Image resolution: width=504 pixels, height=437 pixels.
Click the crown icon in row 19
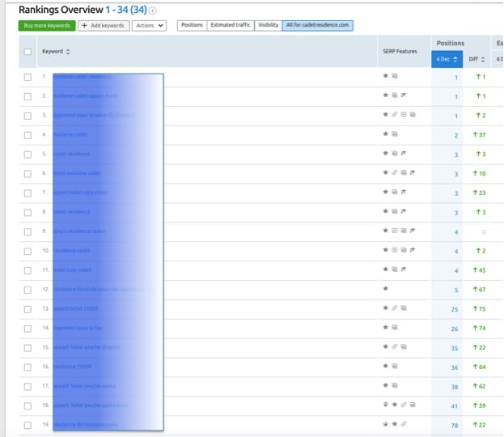385,424
